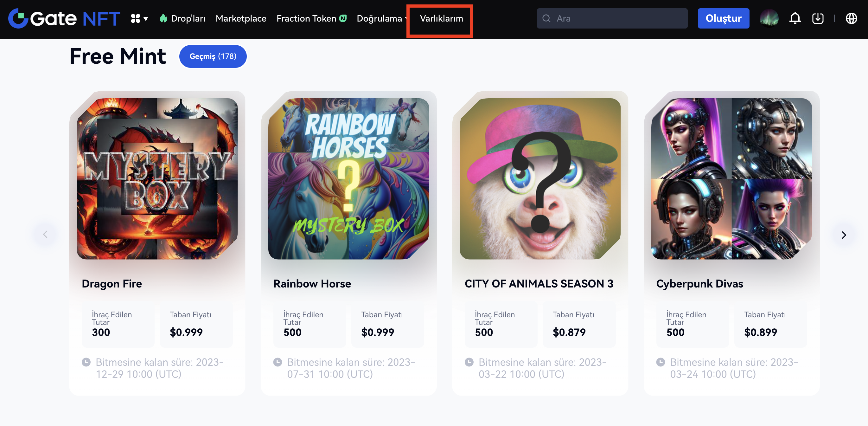Open the user profile avatar
Screen dimensions: 868x426
point(769,18)
